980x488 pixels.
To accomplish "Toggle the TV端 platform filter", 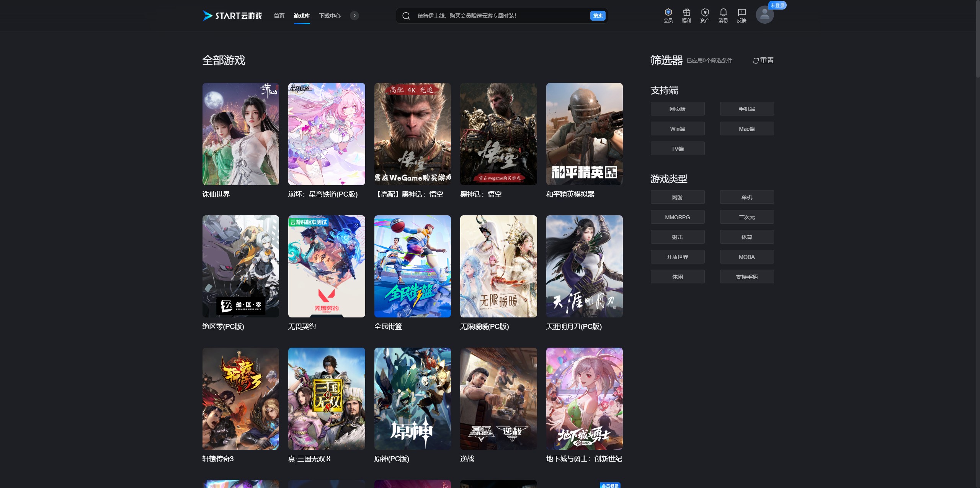I will 678,148.
